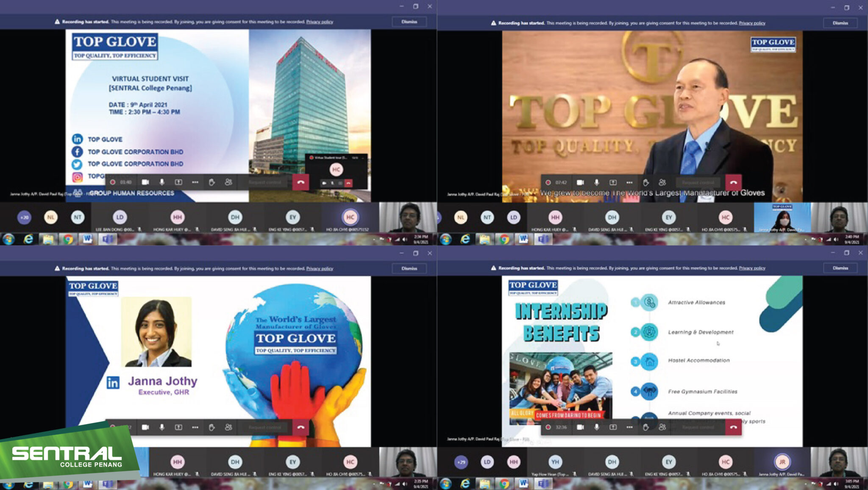Open Chrome from the taskbar under Internship Benefits window
This screenshot has width=868, height=490.
504,484
